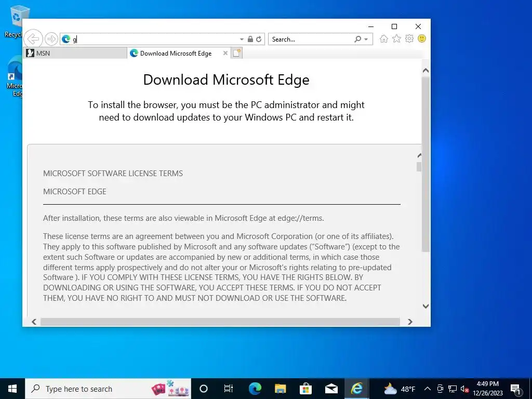532x399 pixels.
Task: Click the horizontal scrollbar right arrow
Action: tap(410, 322)
